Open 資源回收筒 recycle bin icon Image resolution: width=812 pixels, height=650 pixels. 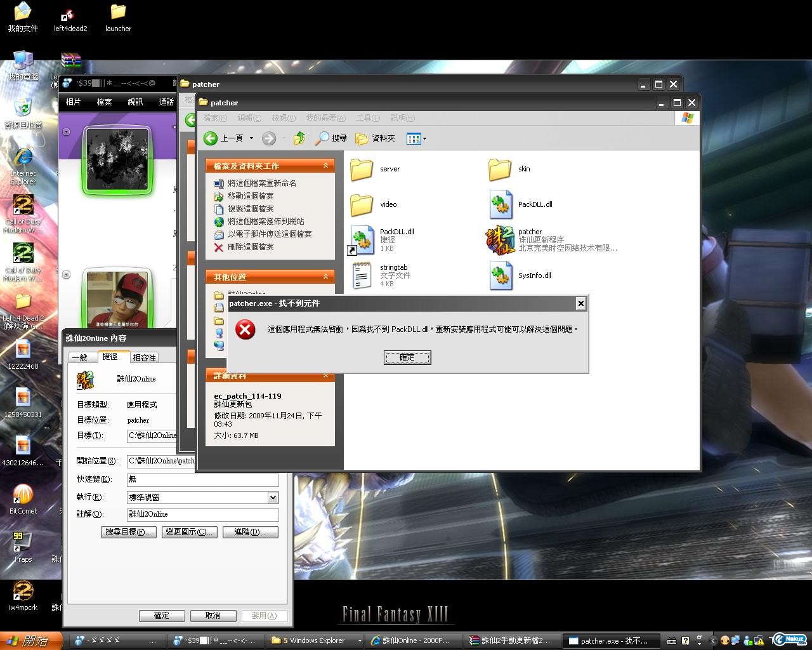pos(23,113)
